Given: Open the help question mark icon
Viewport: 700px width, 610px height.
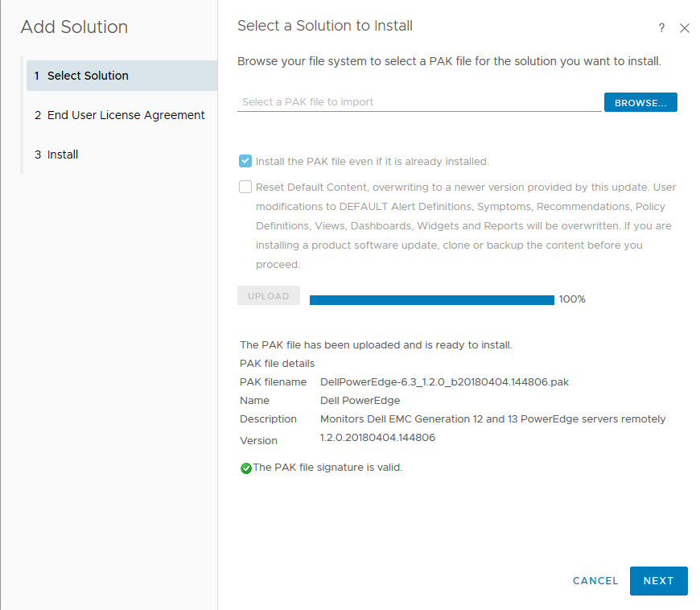Looking at the screenshot, I should [x=661, y=28].
